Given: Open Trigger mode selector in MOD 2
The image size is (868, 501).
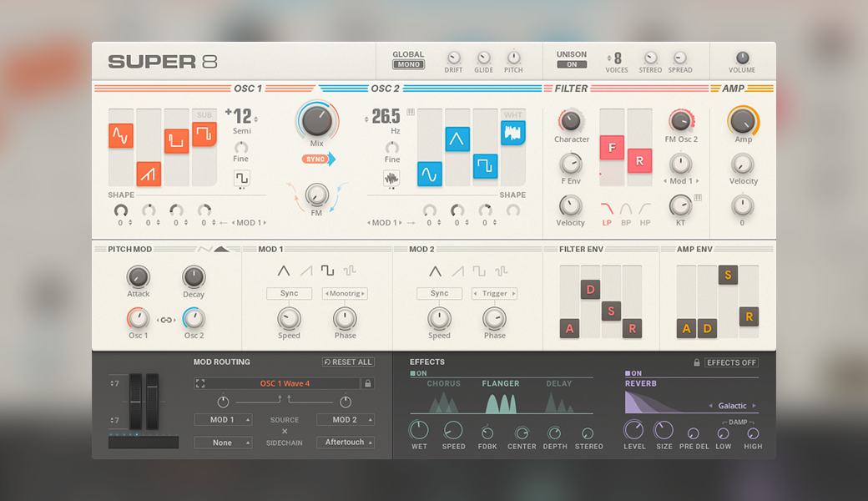Looking at the screenshot, I should 494,293.
